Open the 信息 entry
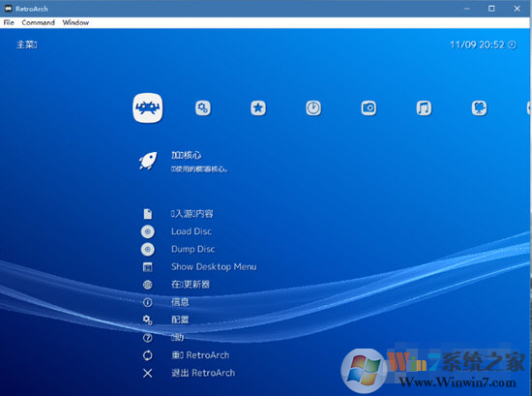The image size is (532, 396). (180, 302)
